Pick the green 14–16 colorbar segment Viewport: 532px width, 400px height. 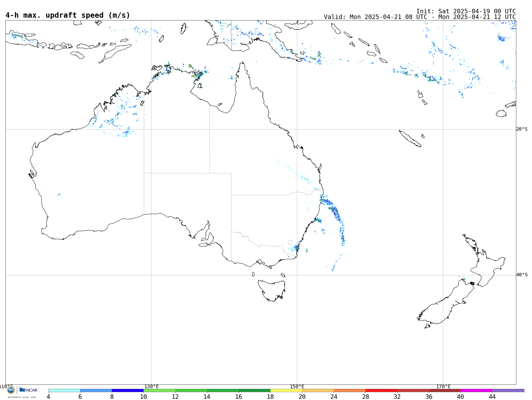click(x=223, y=391)
